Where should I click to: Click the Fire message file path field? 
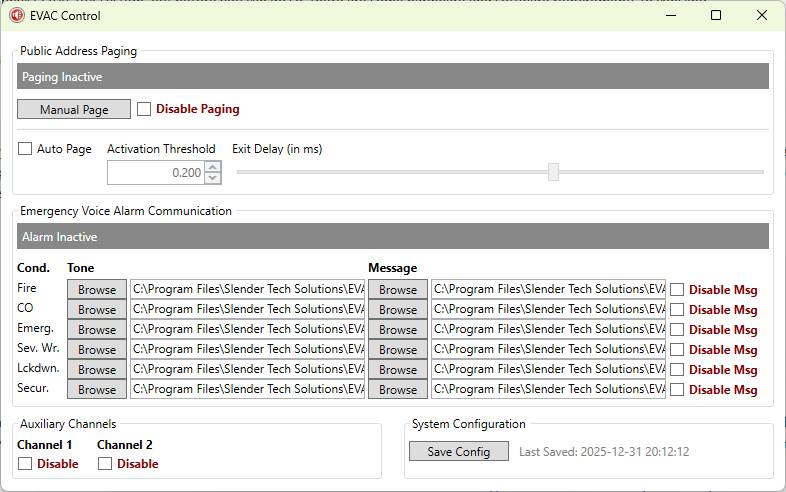(x=548, y=289)
